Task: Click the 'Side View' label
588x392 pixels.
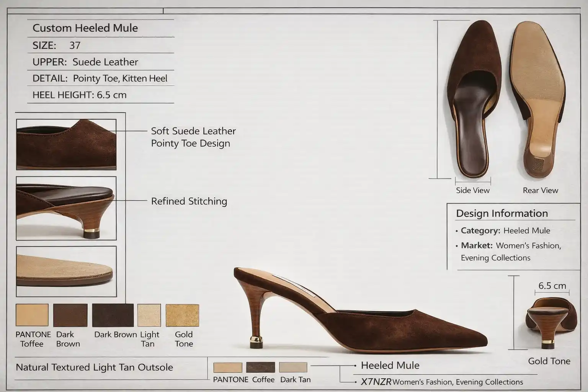Action: point(473,190)
